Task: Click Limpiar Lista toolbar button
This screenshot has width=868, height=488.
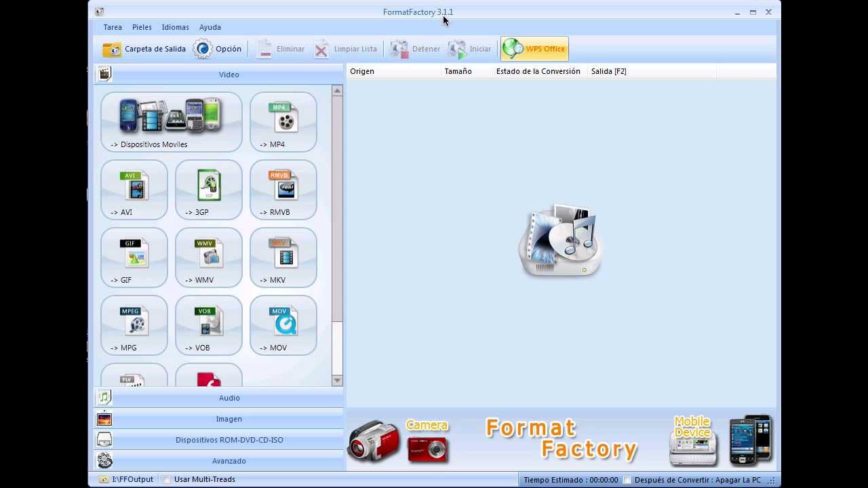Action: point(345,49)
